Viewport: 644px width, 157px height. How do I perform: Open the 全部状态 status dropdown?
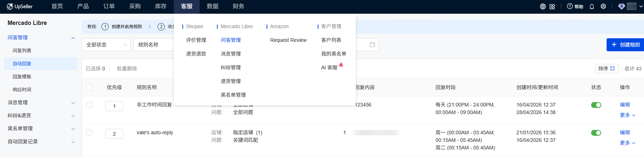tap(106, 45)
